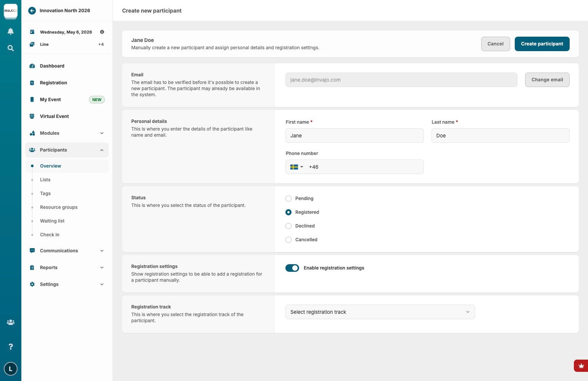Go to Waiting list submenu
588x381 pixels.
pos(52,221)
